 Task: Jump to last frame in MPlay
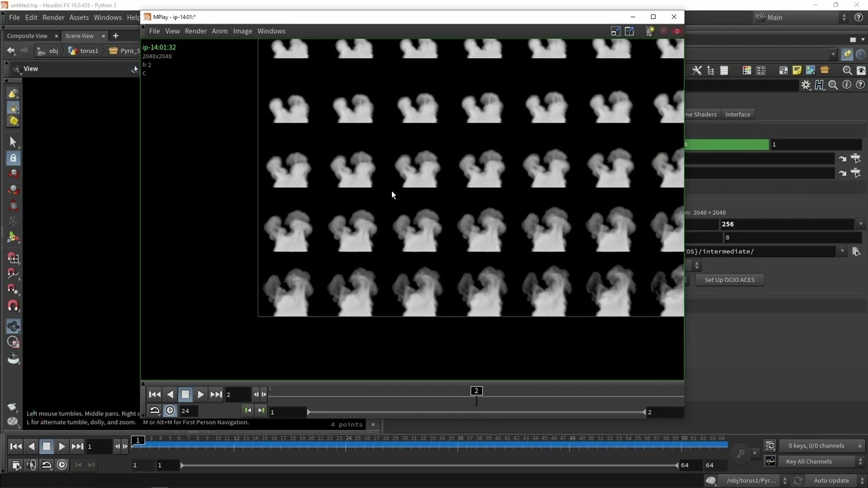tap(216, 394)
